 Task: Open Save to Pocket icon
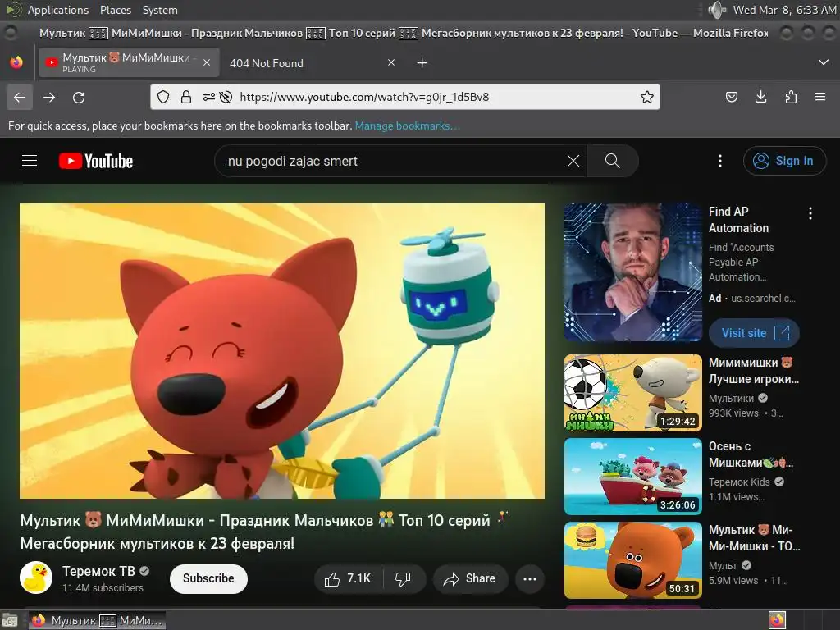[731, 97]
